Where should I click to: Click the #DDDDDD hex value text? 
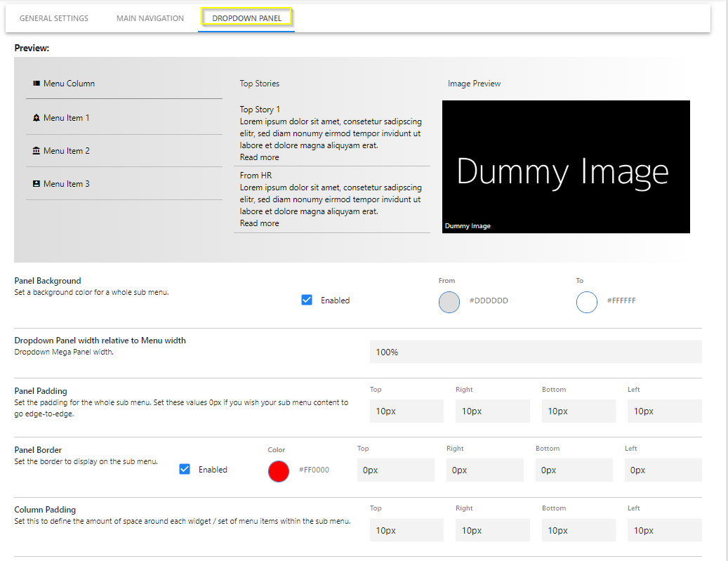coord(489,301)
